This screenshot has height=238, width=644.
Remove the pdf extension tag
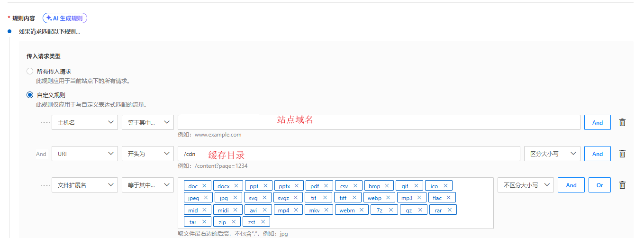point(326,186)
